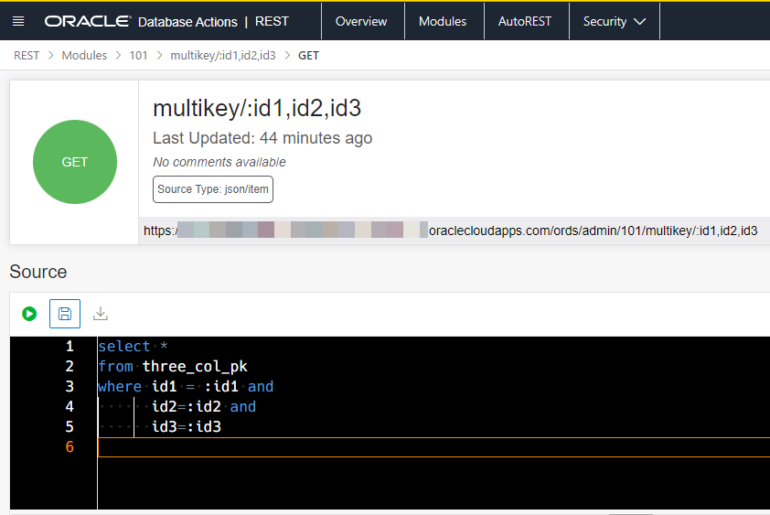Select multikey/:id1,id2,id3 breadcrumb item
Screen dimensions: 770x515
(222, 56)
